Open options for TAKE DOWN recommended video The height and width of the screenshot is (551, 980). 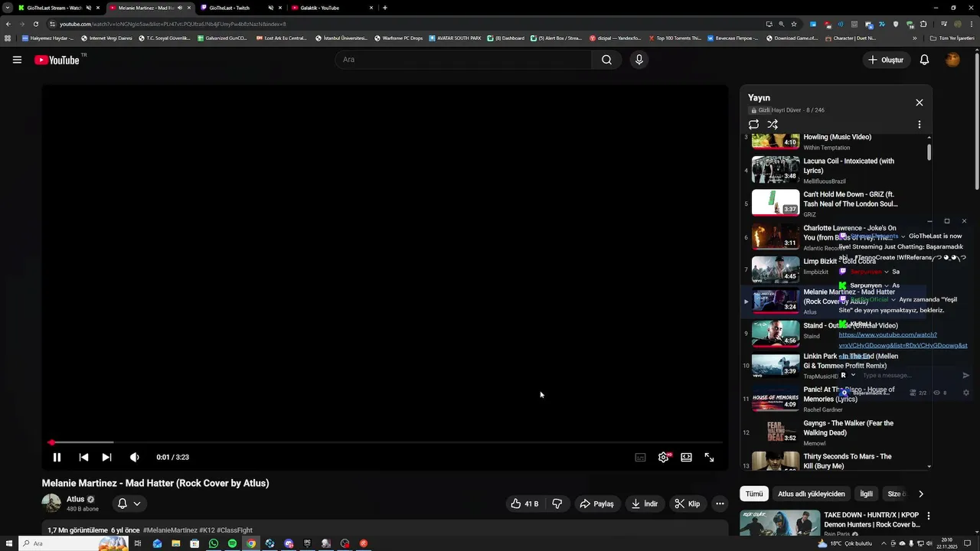tap(929, 517)
